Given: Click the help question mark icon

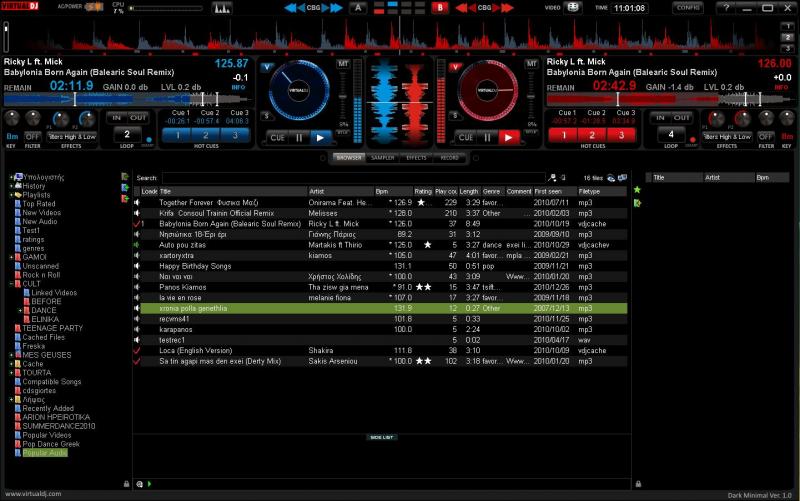Looking at the screenshot, I should point(726,8).
